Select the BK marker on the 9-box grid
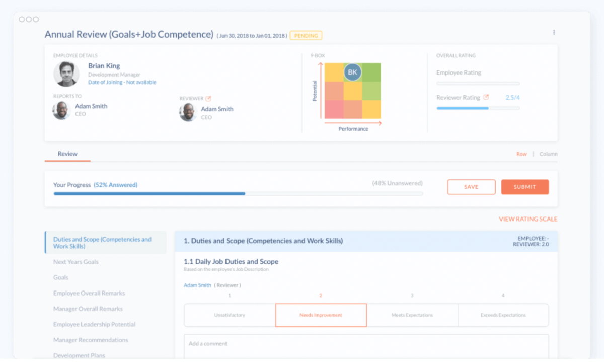 [x=352, y=72]
